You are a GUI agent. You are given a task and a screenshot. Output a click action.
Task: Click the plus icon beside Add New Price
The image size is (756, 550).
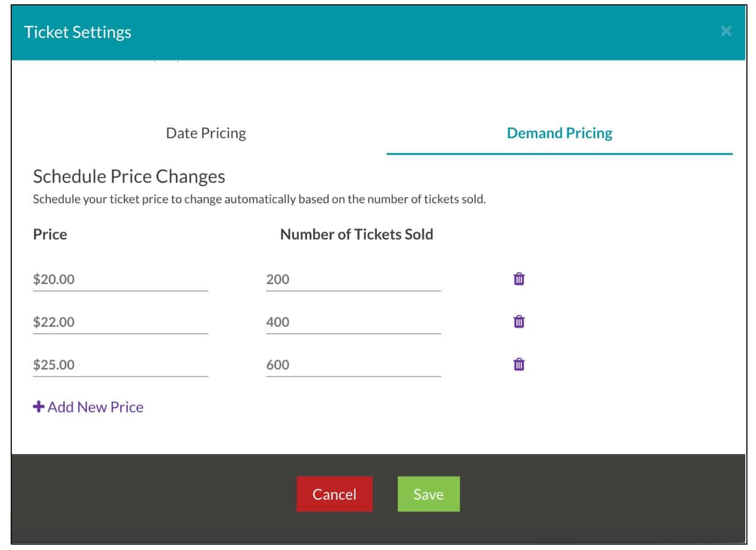[37, 407]
